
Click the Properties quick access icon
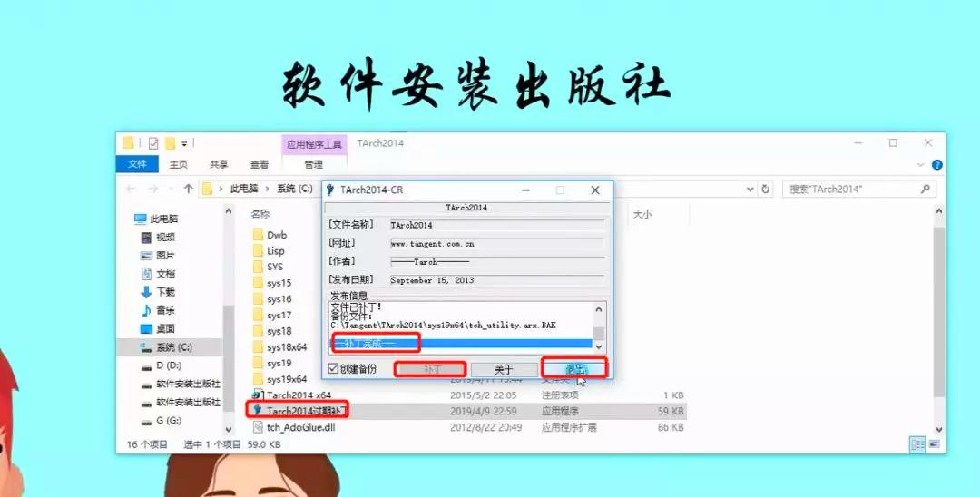click(x=153, y=143)
